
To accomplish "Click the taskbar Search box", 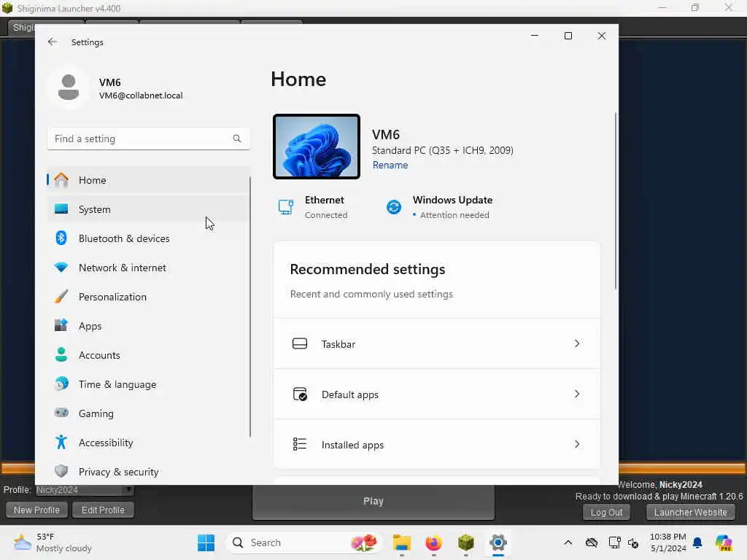I will tap(304, 542).
